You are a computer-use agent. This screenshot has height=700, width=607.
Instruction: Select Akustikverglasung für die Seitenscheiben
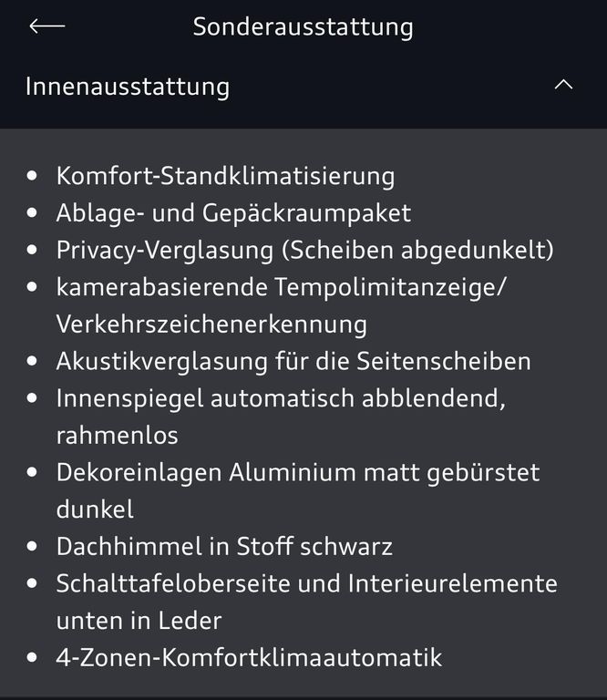(x=293, y=361)
